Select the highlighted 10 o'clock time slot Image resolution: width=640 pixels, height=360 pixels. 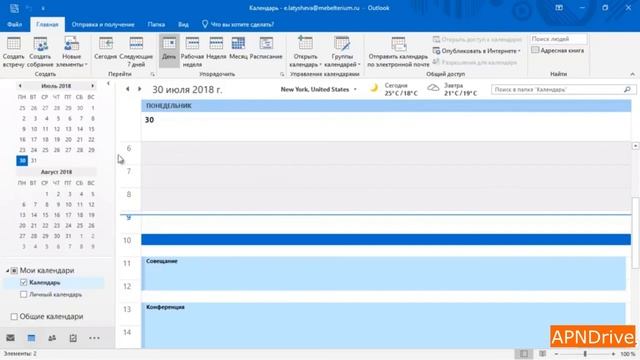pyautogui.click(x=386, y=240)
